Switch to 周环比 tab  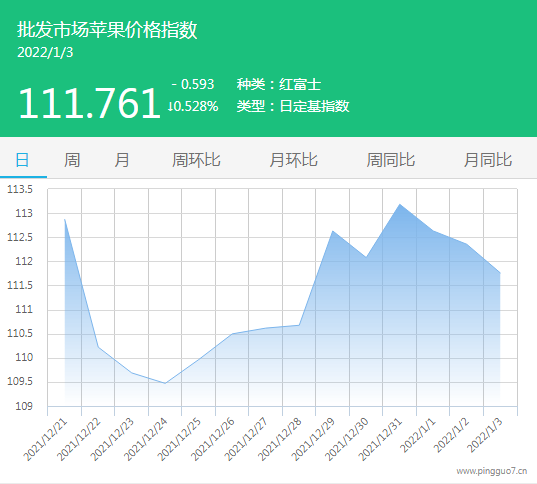click(x=196, y=160)
